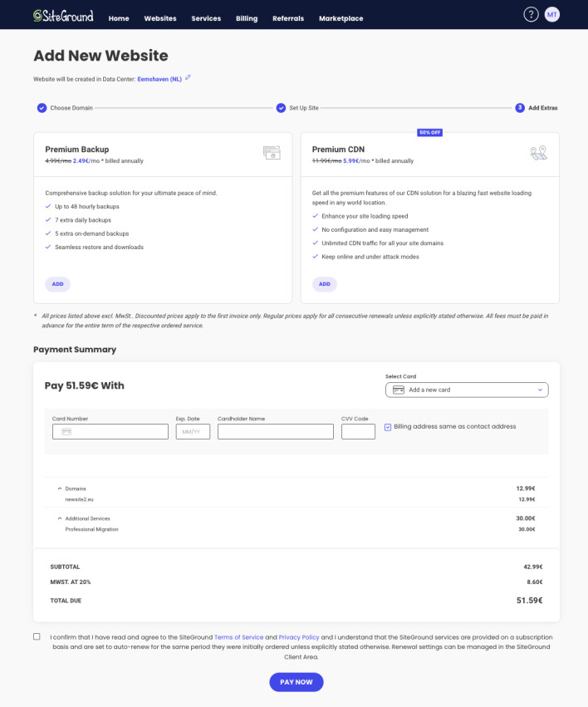This screenshot has width=588, height=707.
Task: Click the Premium Backup 2.49€ price
Action: [x=81, y=161]
